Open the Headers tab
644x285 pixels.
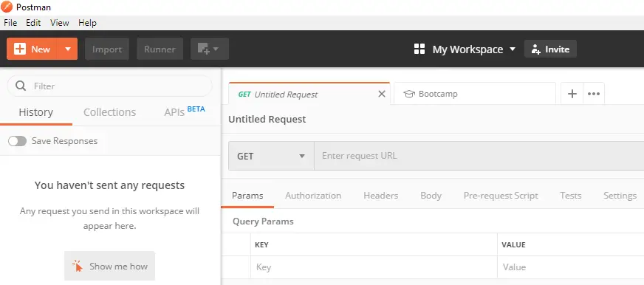coord(381,196)
